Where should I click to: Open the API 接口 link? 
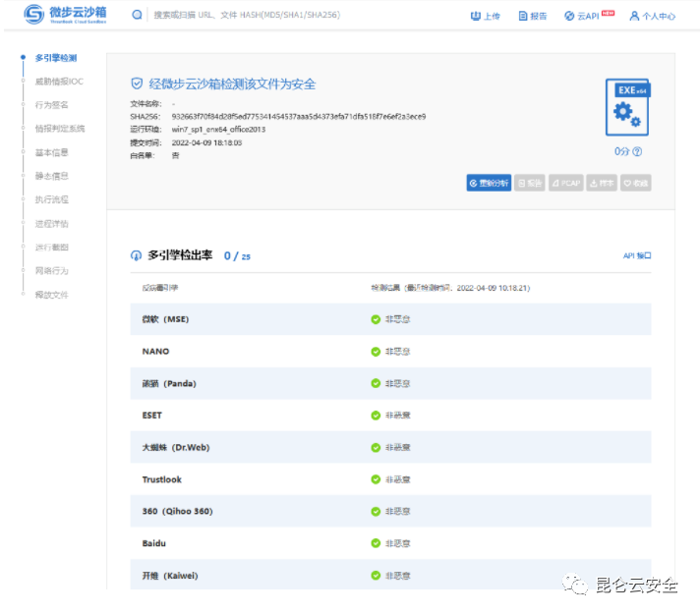(x=637, y=255)
